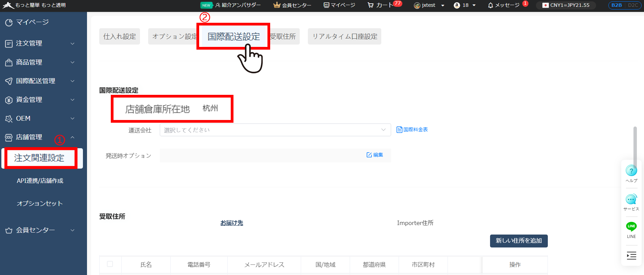Click the crown icon for 会員センター

[x=277, y=5]
